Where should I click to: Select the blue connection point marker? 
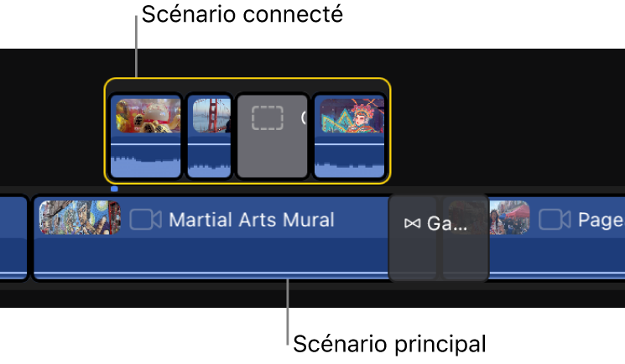(114, 189)
